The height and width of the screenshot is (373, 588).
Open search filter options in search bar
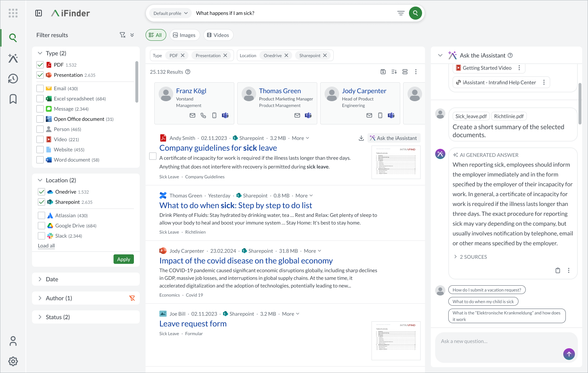(x=401, y=13)
